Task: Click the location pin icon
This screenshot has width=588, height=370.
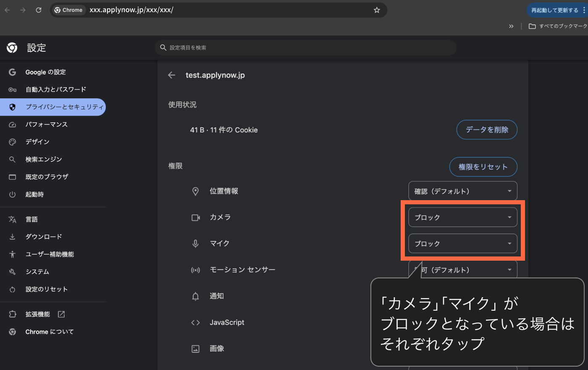Action: tap(195, 191)
